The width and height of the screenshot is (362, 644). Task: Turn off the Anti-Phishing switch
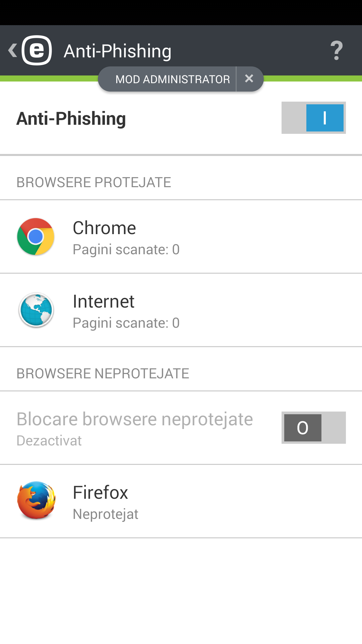(x=313, y=118)
